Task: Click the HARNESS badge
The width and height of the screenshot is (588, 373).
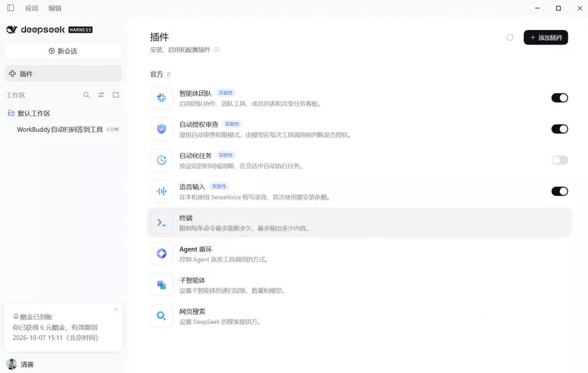Action: click(x=80, y=29)
